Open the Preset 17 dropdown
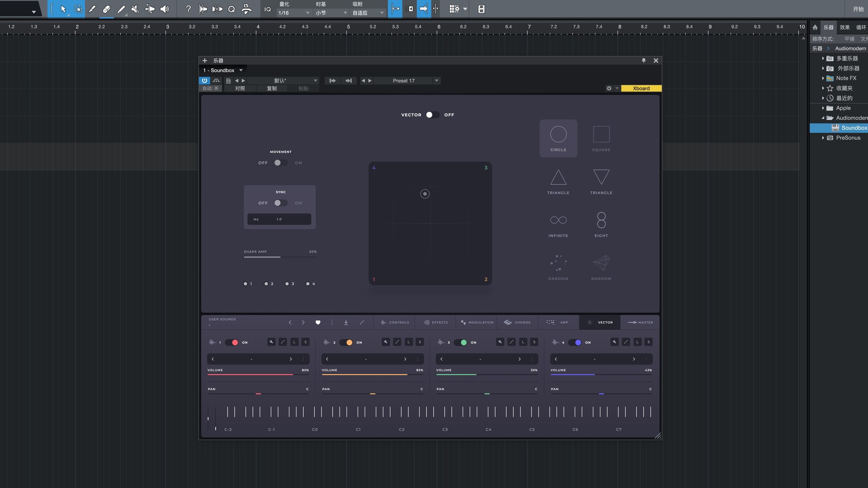The height and width of the screenshot is (488, 868). tap(436, 81)
